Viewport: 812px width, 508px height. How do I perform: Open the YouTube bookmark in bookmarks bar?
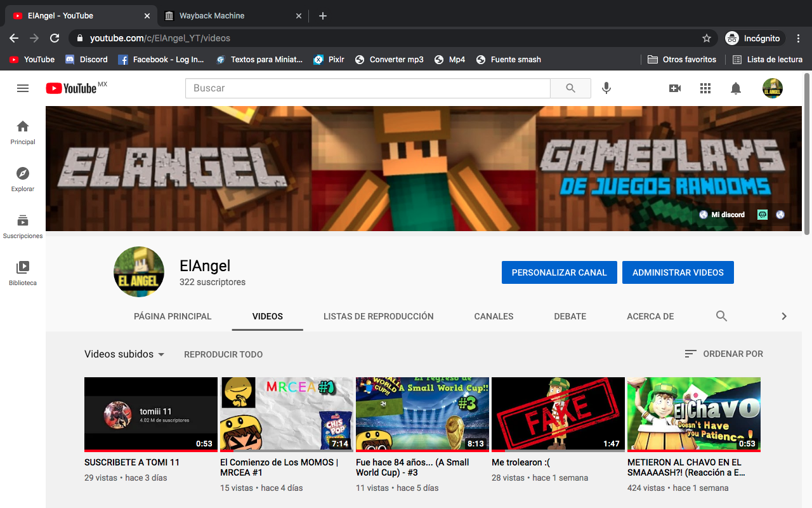(x=32, y=60)
